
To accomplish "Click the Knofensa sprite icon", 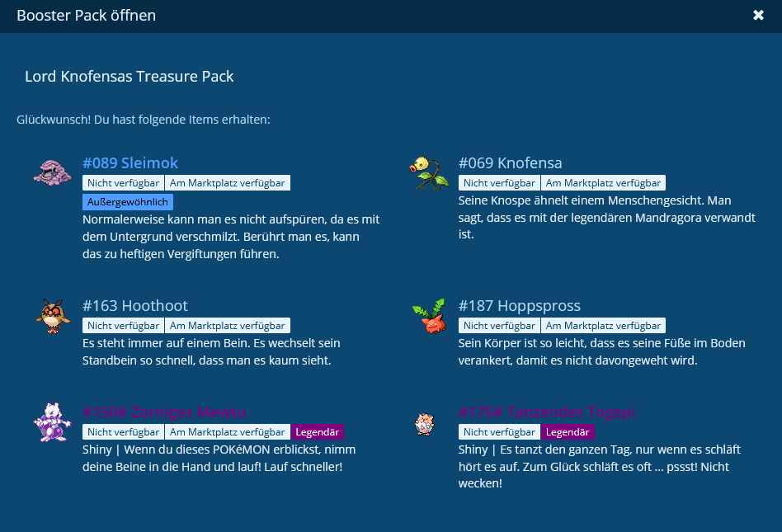I will click(428, 172).
